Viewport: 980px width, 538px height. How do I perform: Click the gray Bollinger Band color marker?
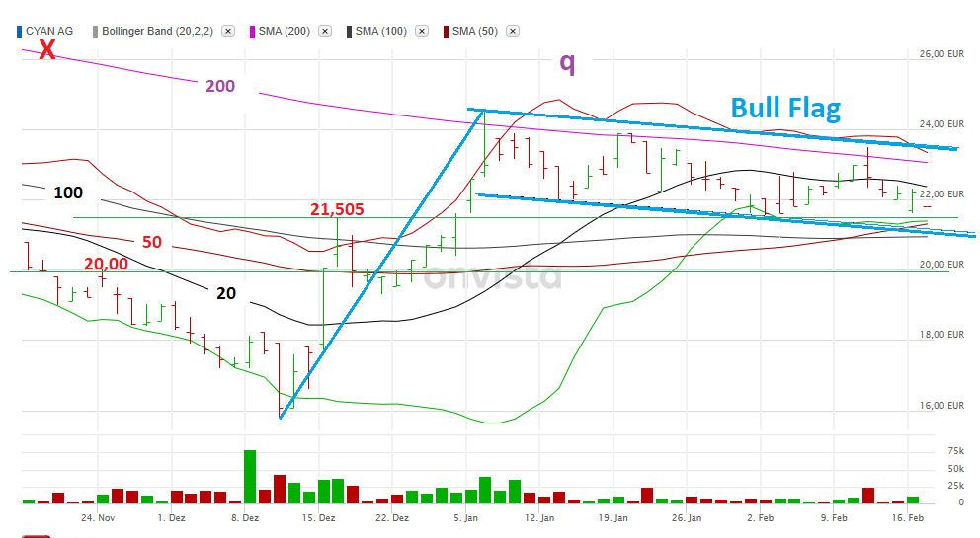point(95,32)
